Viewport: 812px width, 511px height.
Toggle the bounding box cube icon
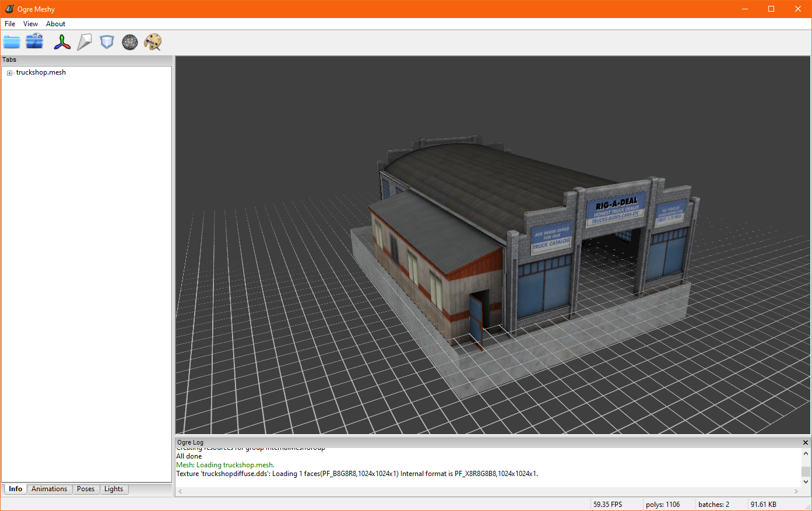point(107,42)
